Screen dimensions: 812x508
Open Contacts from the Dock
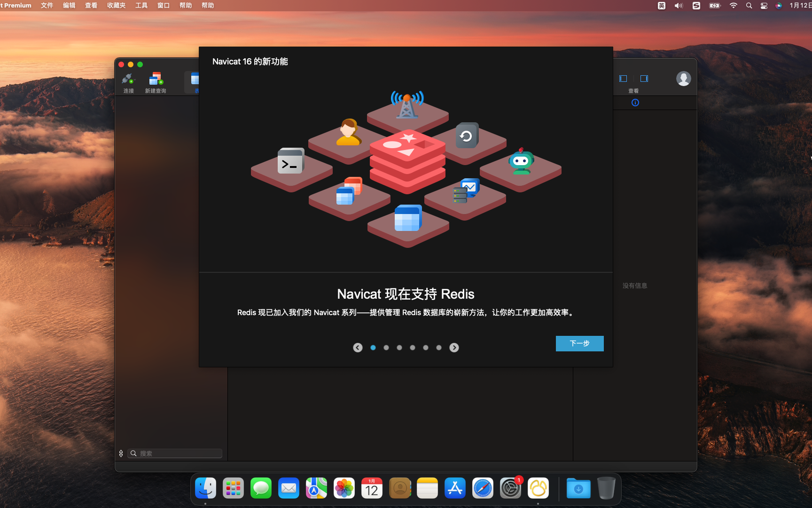400,488
